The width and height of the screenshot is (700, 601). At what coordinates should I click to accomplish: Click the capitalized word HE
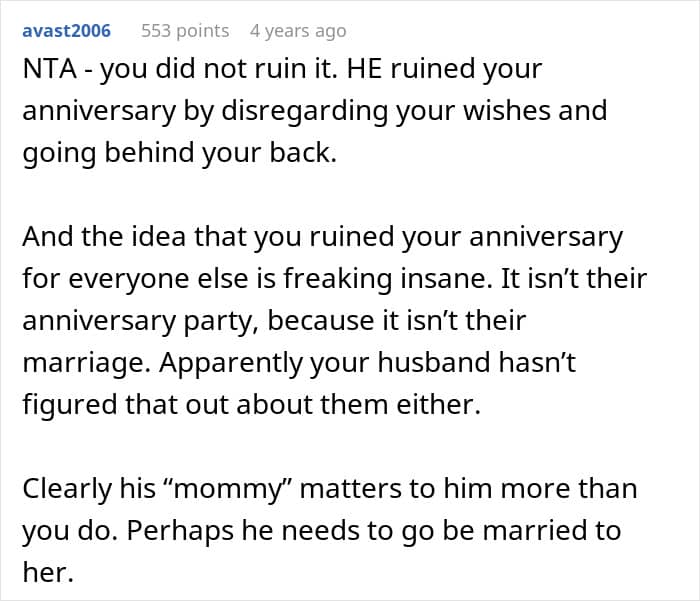364,69
